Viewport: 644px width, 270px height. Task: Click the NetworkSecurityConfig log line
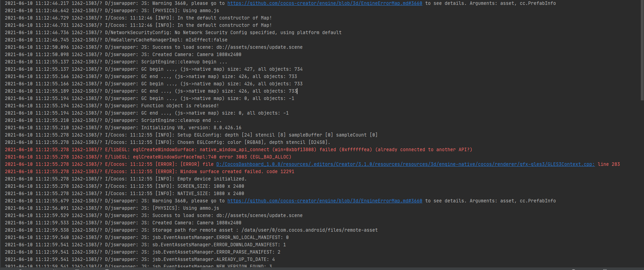(223, 32)
